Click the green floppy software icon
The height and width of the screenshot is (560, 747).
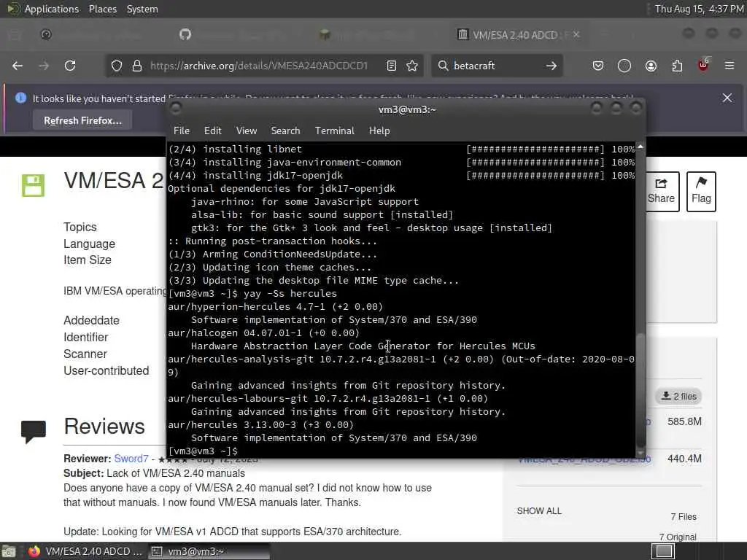coord(33,185)
